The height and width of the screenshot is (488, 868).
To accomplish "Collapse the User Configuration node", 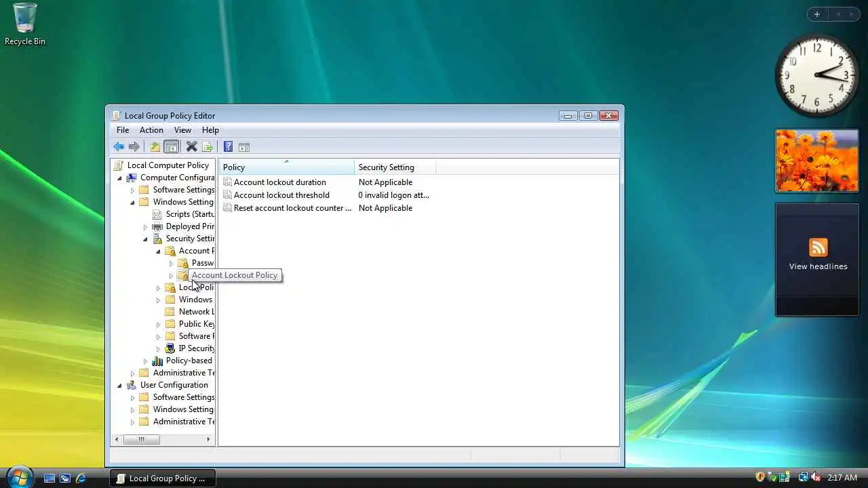I will click(x=120, y=385).
